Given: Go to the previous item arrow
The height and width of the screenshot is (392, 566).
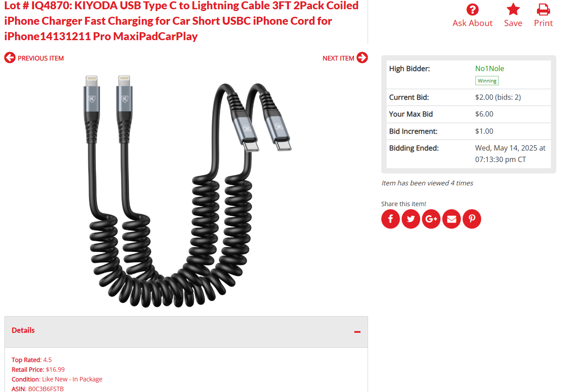Looking at the screenshot, I should pos(10,58).
